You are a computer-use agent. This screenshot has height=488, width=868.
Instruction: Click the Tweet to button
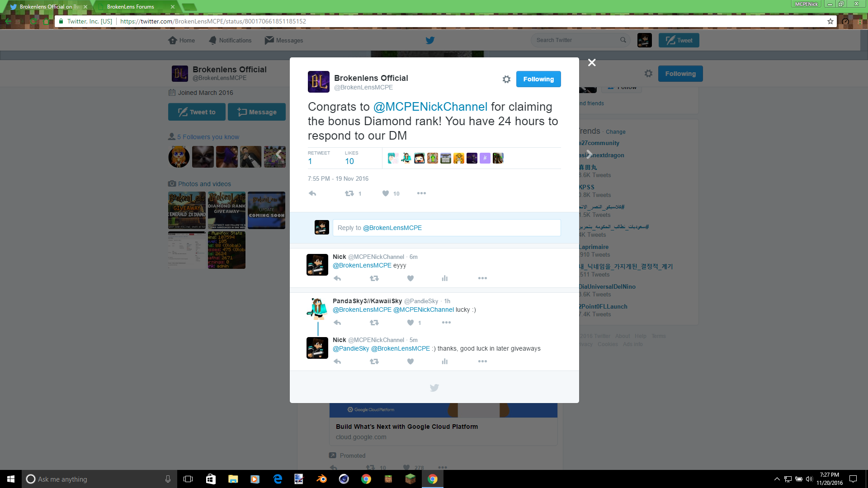[x=197, y=112]
